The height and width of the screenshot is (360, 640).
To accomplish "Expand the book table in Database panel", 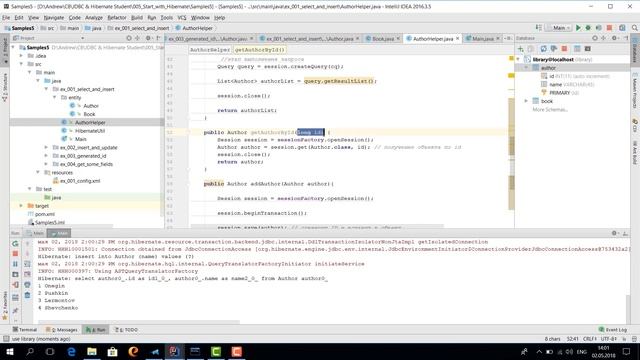I will [x=526, y=101].
